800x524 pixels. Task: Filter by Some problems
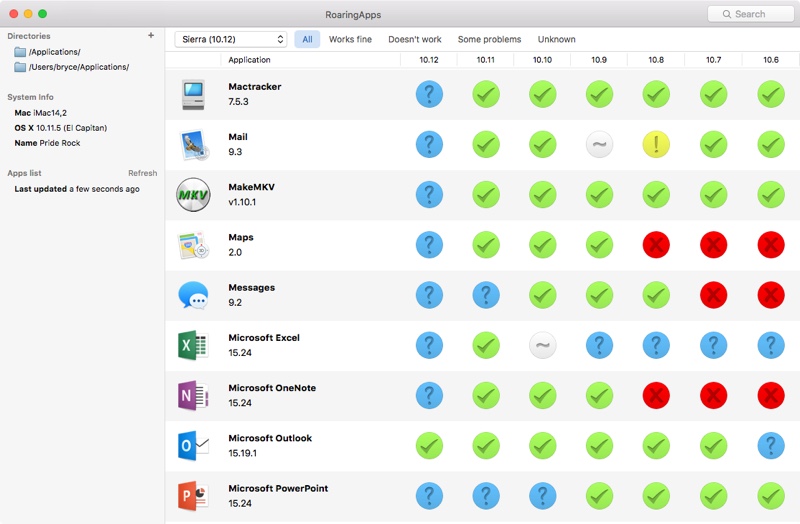[x=489, y=39]
